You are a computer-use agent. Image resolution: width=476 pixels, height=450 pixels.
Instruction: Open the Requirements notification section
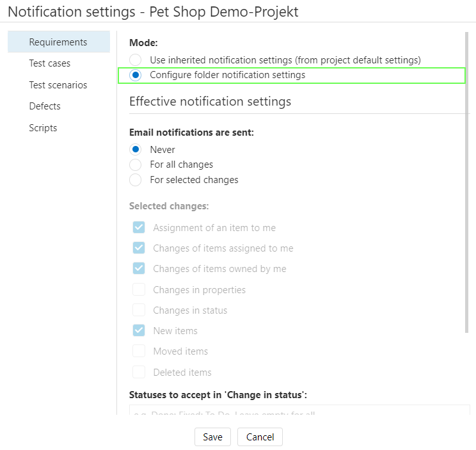coord(58,42)
